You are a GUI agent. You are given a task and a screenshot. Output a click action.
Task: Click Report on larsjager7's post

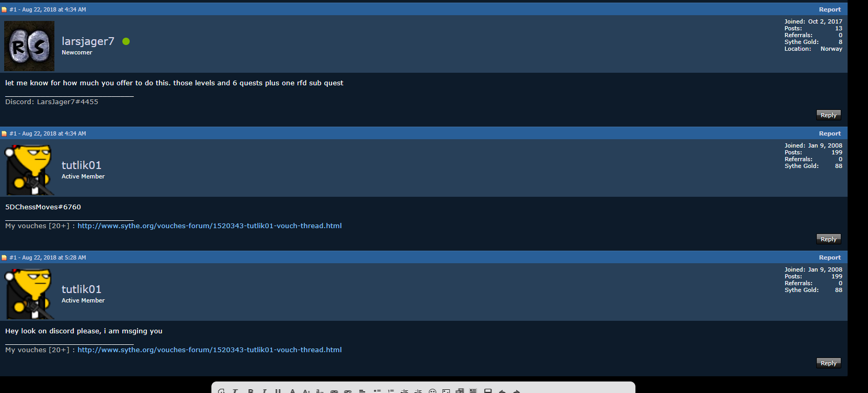point(830,9)
